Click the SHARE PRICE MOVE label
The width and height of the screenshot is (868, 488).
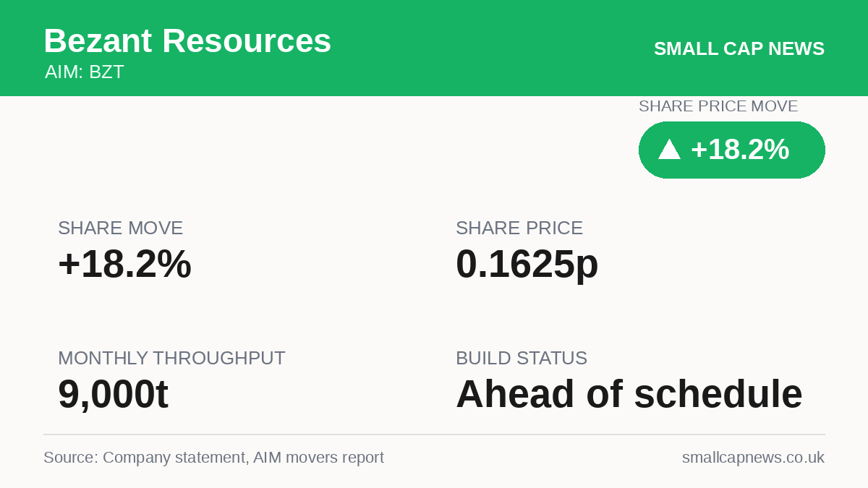[718, 106]
